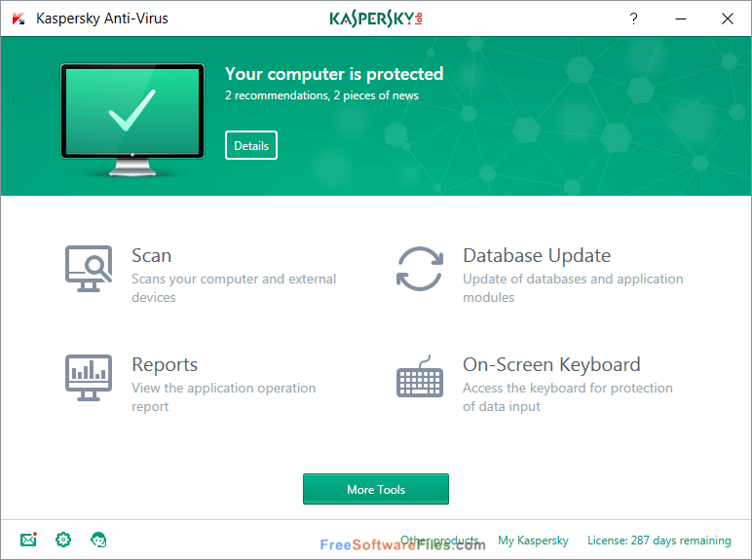
Task: Contact support via the headset icon
Action: coord(98,540)
